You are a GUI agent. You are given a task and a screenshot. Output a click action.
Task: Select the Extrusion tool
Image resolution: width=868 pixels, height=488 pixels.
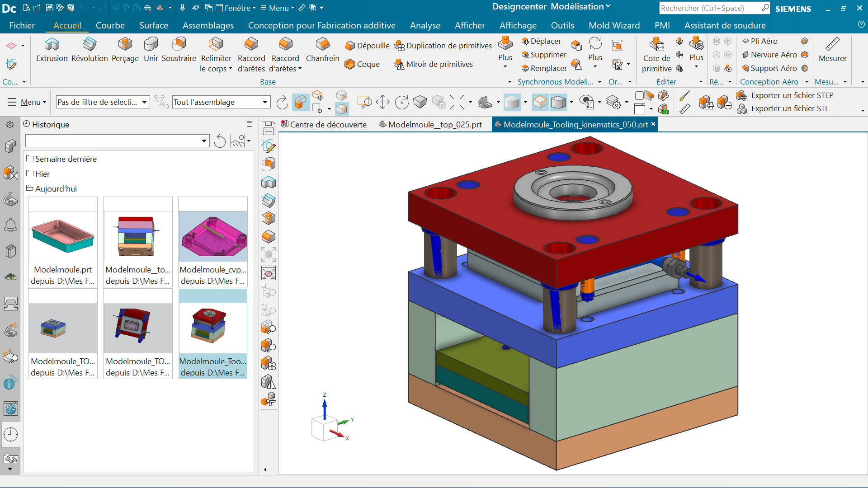[52, 50]
